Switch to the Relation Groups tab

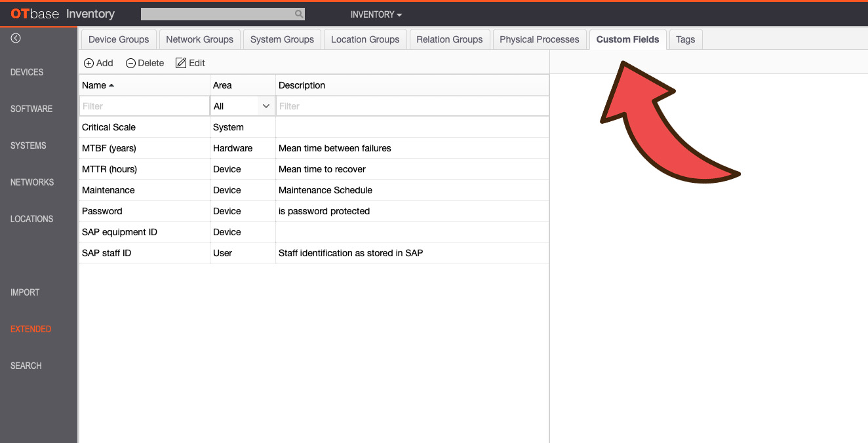tap(450, 39)
